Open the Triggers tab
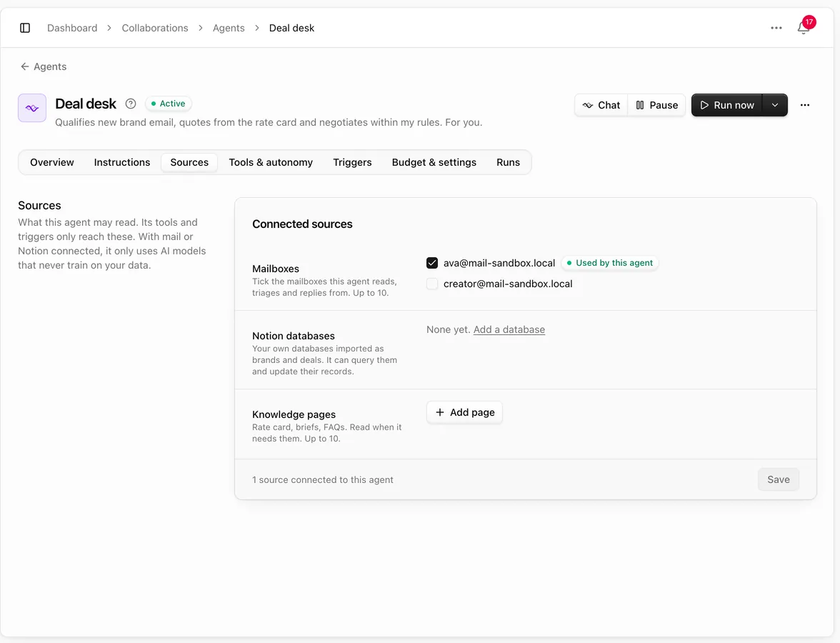 tap(352, 162)
